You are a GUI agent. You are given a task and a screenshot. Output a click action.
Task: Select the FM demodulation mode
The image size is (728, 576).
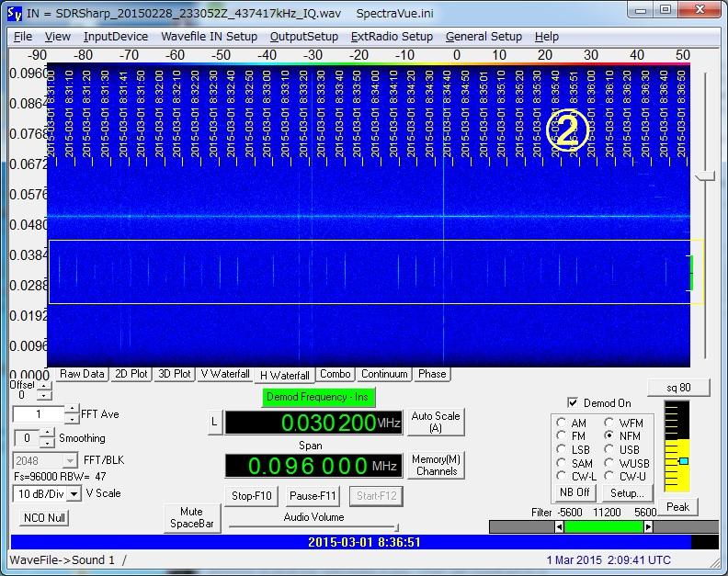[x=562, y=435]
